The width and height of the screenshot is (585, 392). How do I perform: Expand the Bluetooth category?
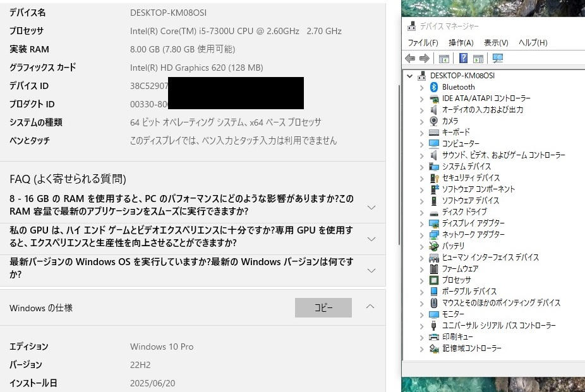(421, 88)
